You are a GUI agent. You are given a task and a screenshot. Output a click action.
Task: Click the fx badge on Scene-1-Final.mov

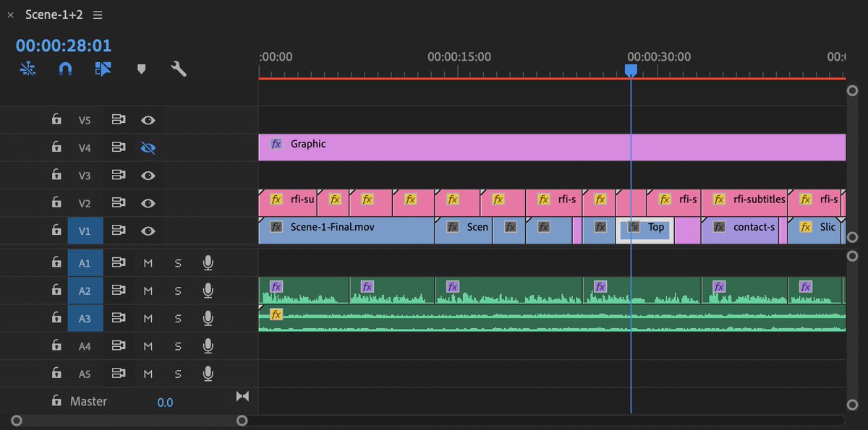(276, 227)
